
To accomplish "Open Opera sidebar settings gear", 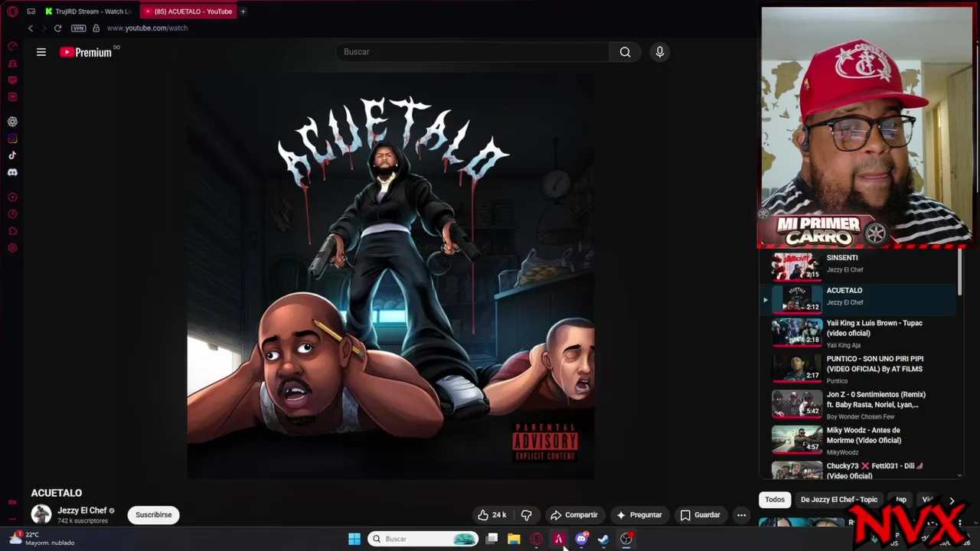I will 12,248.
